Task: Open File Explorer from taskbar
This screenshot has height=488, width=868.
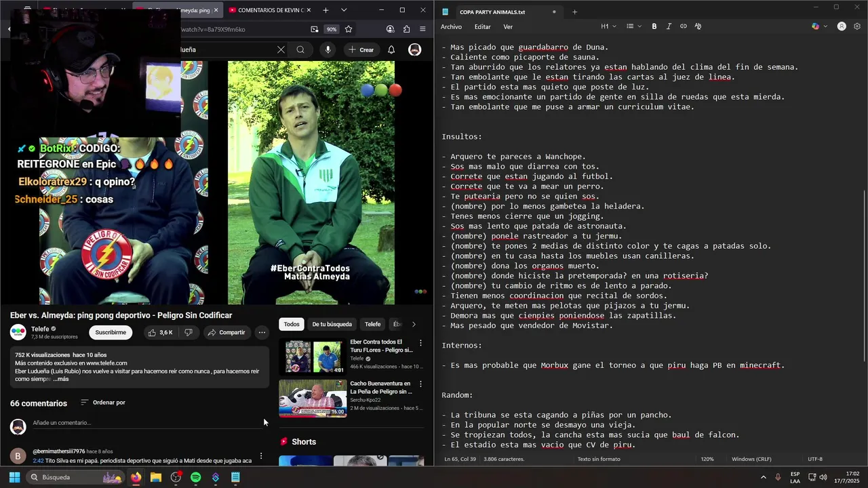Action: coord(156,477)
